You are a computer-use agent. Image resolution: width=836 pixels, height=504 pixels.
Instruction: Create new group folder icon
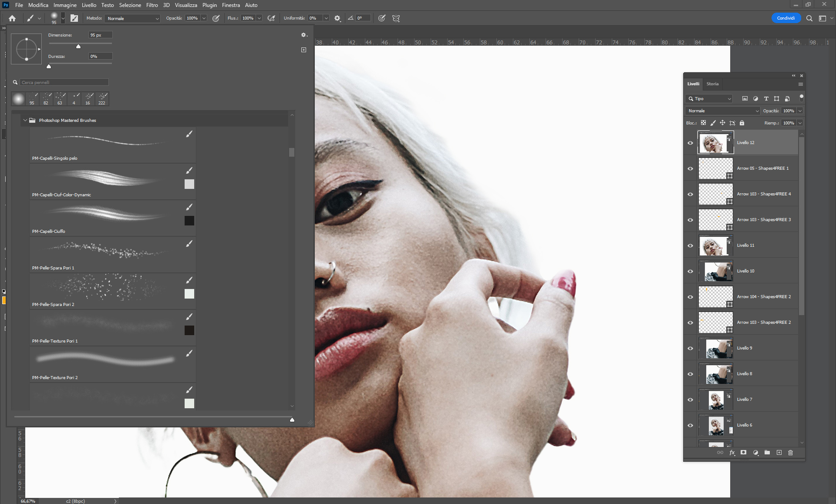[x=767, y=453]
